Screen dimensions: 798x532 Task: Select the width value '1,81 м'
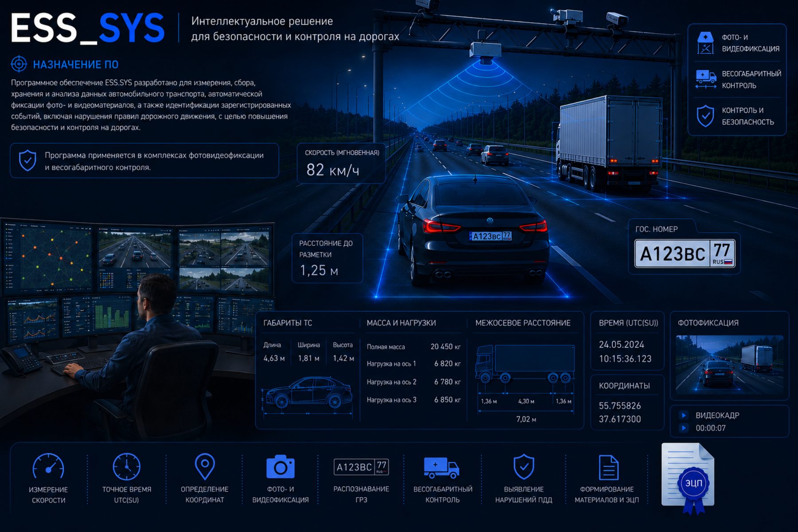tap(309, 358)
